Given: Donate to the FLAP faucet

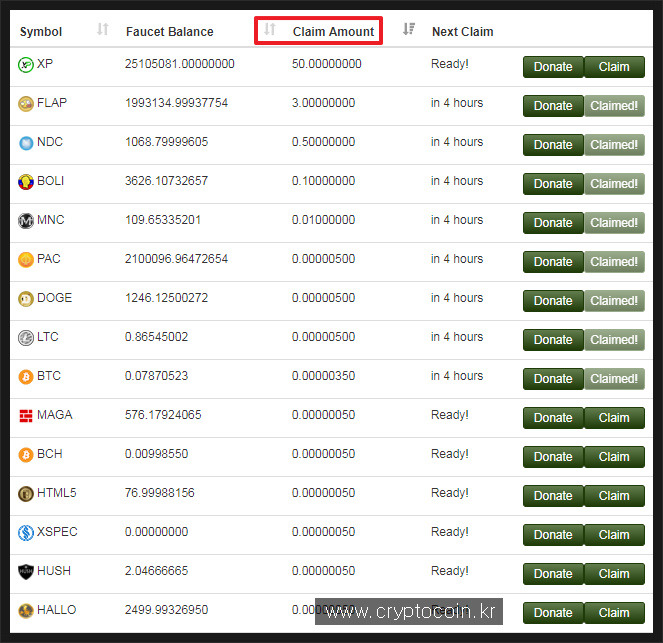Looking at the screenshot, I should tap(553, 106).
